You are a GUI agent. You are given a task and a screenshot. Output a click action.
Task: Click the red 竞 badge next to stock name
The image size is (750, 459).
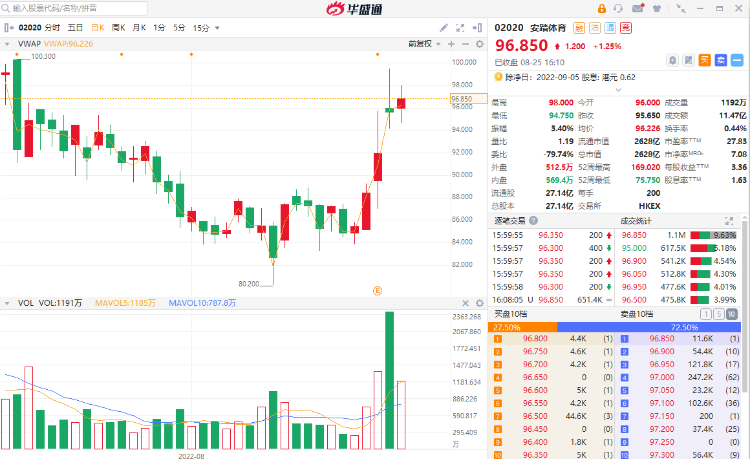[626, 28]
